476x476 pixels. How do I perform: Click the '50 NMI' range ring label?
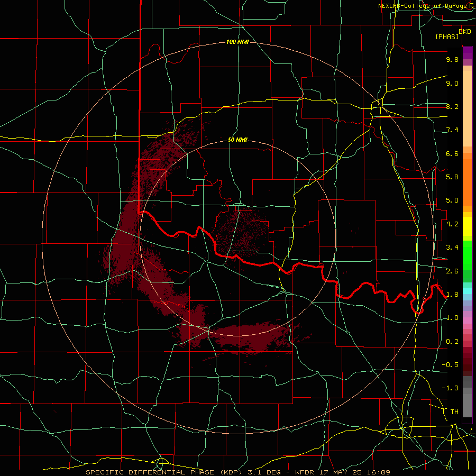coord(237,140)
